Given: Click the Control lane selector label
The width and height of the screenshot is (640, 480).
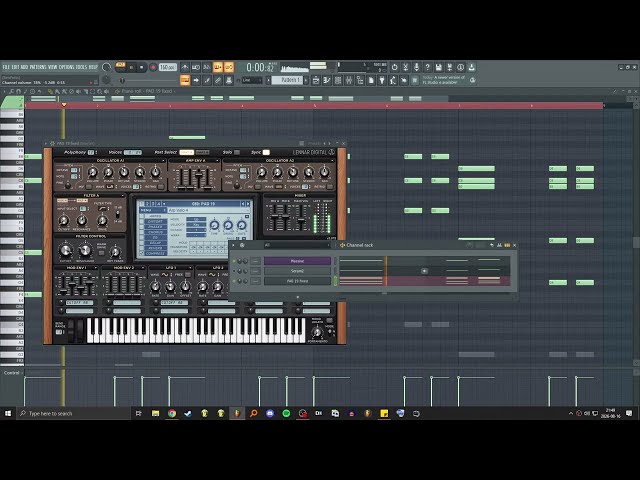Looking at the screenshot, I should pyautogui.click(x=11, y=373).
